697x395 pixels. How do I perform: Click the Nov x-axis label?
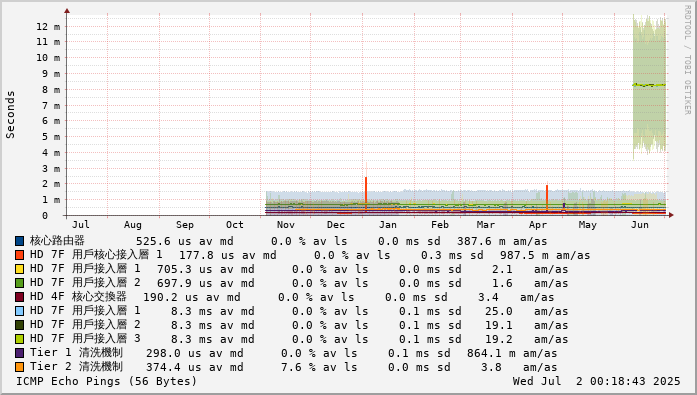click(x=286, y=225)
